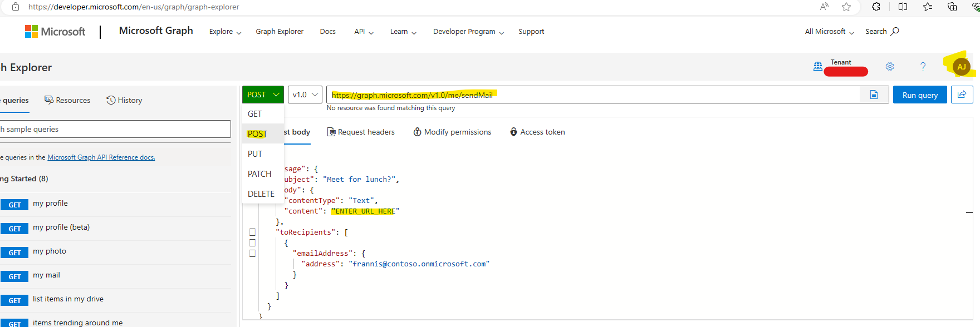Click the share query icon button
Viewport: 980px width, 327px height.
962,95
